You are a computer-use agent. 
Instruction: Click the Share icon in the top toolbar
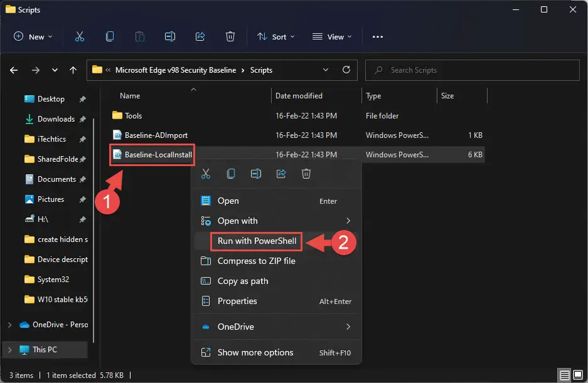point(200,36)
